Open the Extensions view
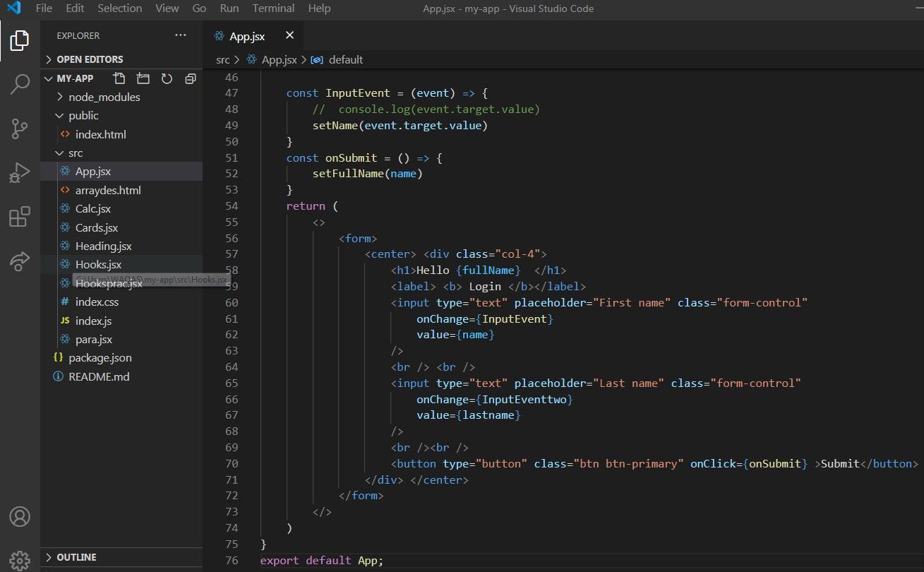Screen dimensions: 924x572 click(19, 218)
